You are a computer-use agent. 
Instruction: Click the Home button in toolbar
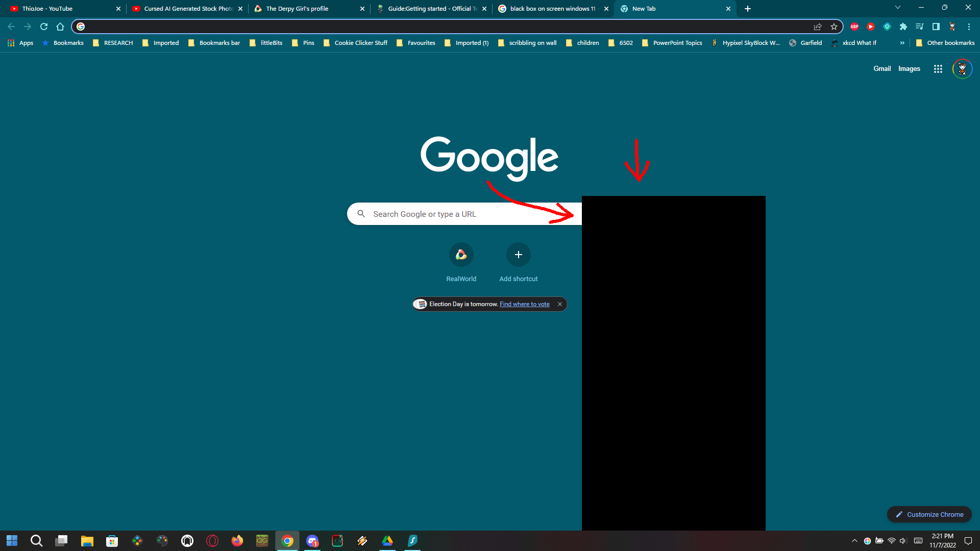(x=60, y=27)
